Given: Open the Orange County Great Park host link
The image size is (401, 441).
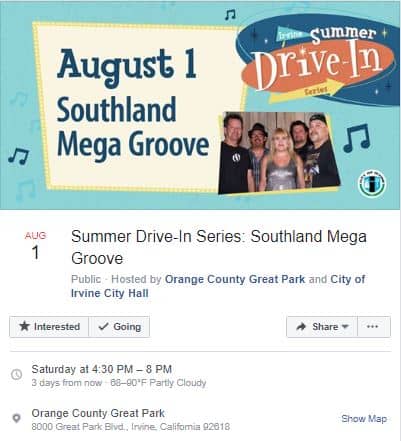Looking at the screenshot, I should point(235,279).
